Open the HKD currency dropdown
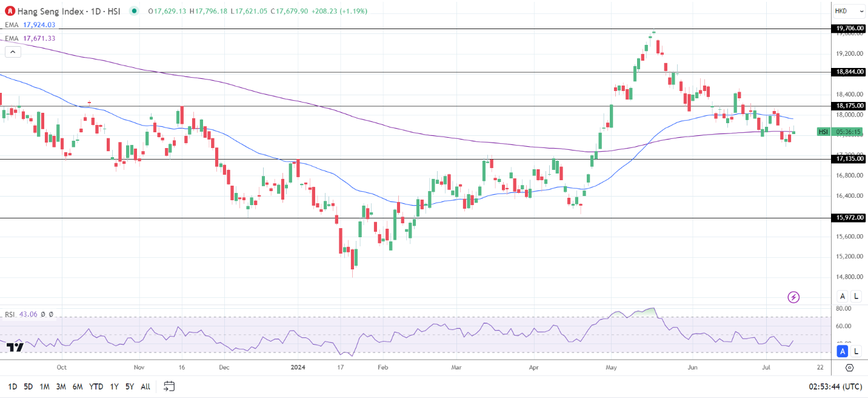Image resolution: width=868 pixels, height=398 pixels. (850, 11)
